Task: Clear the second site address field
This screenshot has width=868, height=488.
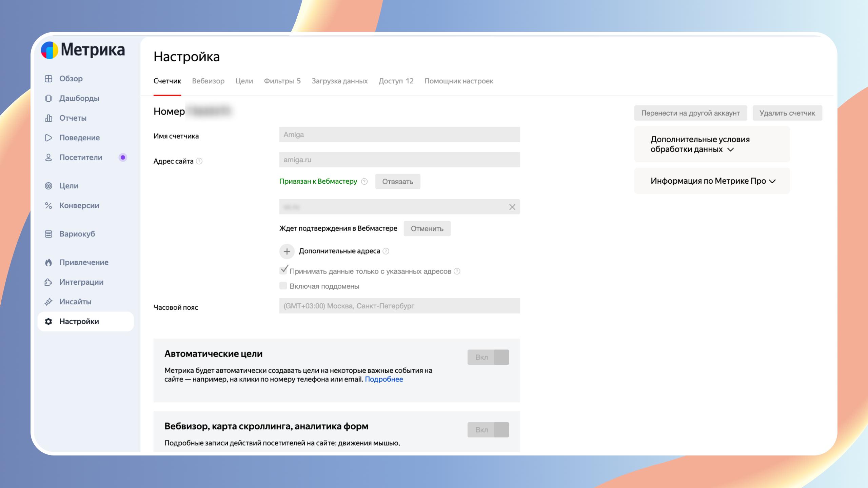Action: [x=512, y=207]
